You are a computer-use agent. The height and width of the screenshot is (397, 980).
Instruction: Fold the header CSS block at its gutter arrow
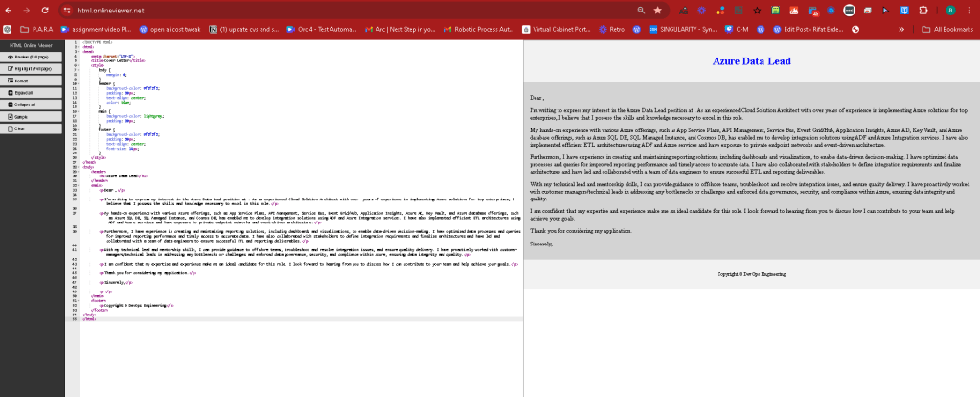77,82
